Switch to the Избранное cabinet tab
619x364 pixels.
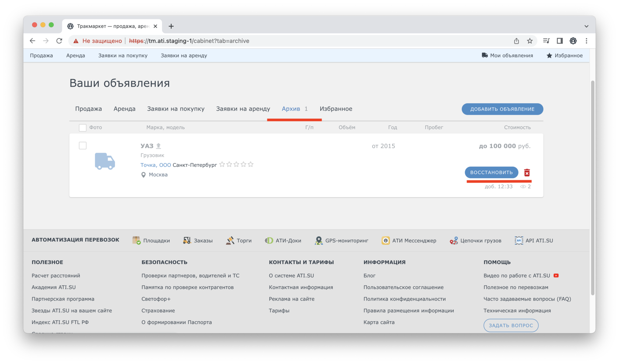pos(336,109)
